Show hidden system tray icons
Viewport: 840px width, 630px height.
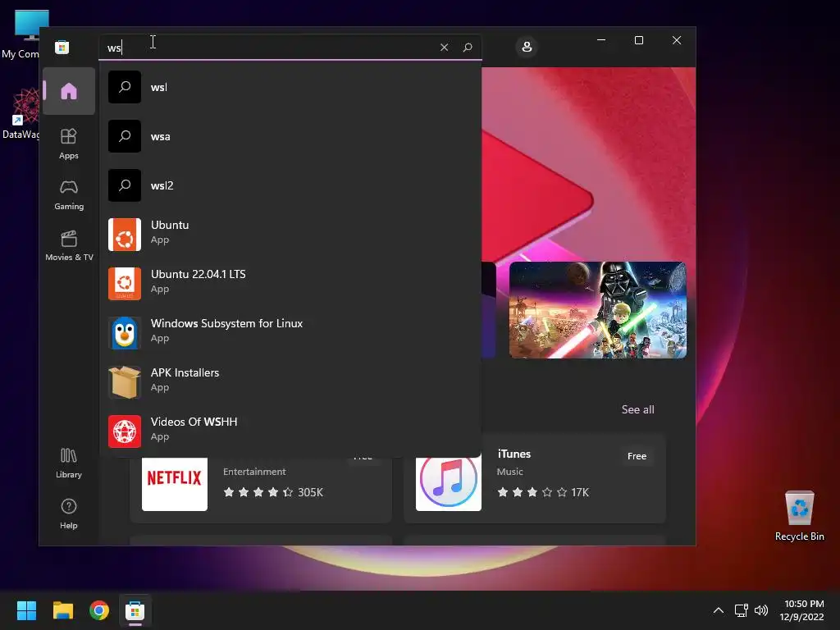(719, 610)
